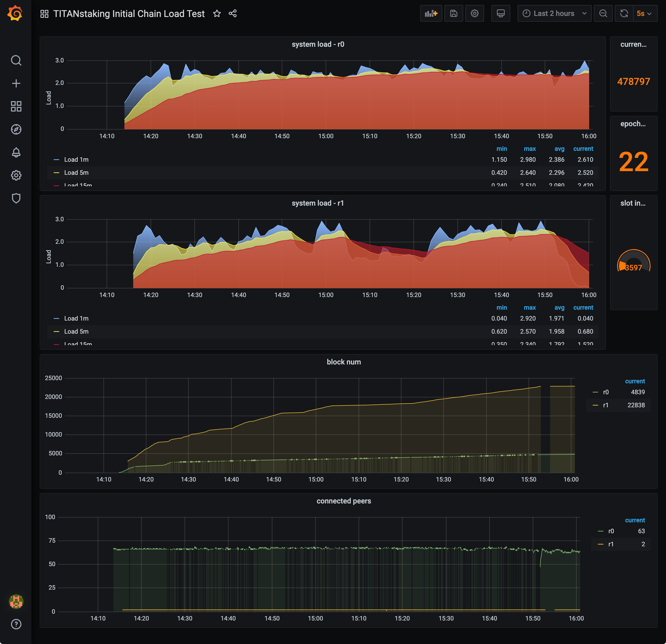Open the search dashboards icon
Viewport: 666px width, 644px height.
[x=16, y=60]
